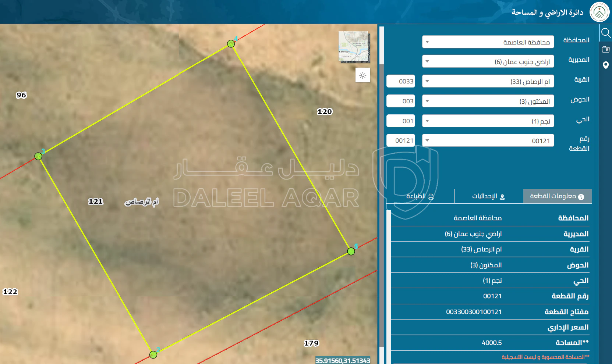Click the ام الرصاص label on the map

point(142,201)
